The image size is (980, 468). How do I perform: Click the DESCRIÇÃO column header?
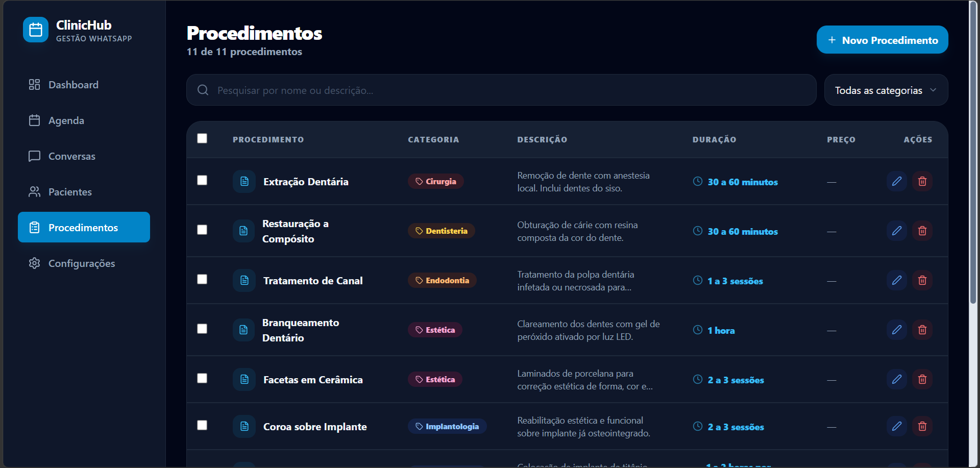click(x=542, y=139)
